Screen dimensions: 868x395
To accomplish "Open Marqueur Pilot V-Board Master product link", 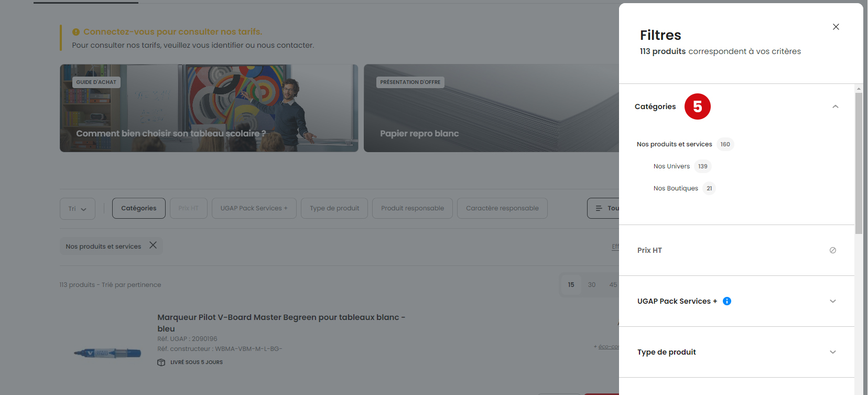I will point(281,323).
